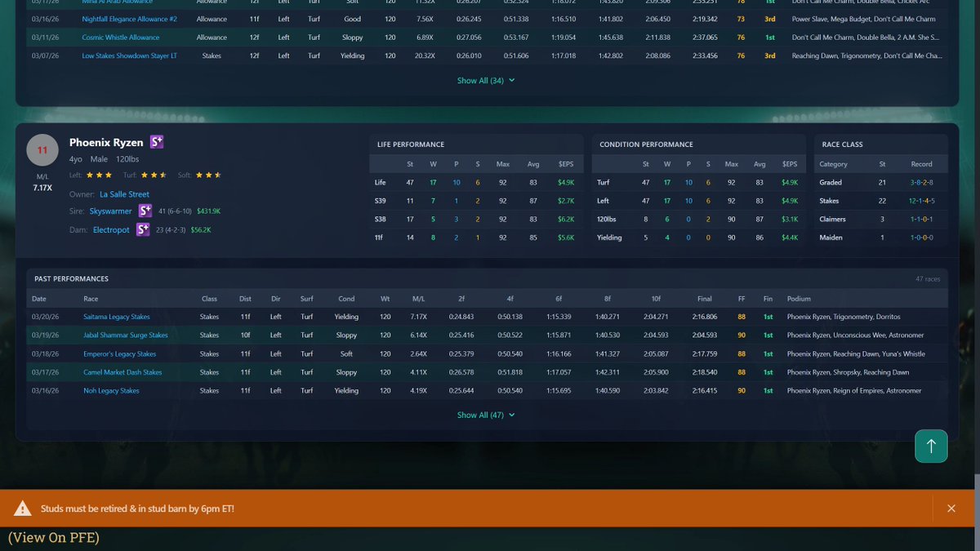Open Nightfall Elegance Allowance #2 race
The width and height of the screenshot is (980, 551).
[130, 19]
